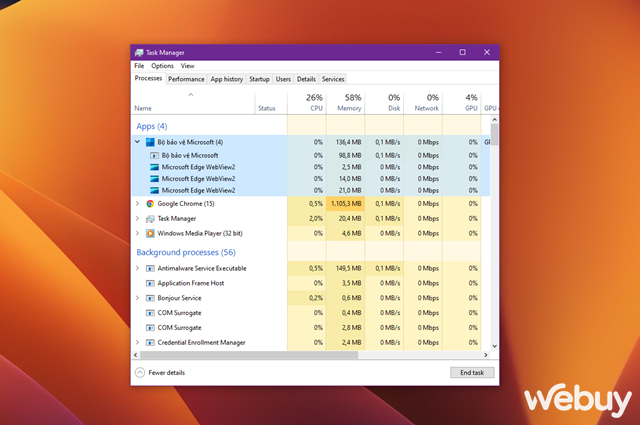Open the View menu
Screen dimensions: 640x425
click(x=188, y=66)
